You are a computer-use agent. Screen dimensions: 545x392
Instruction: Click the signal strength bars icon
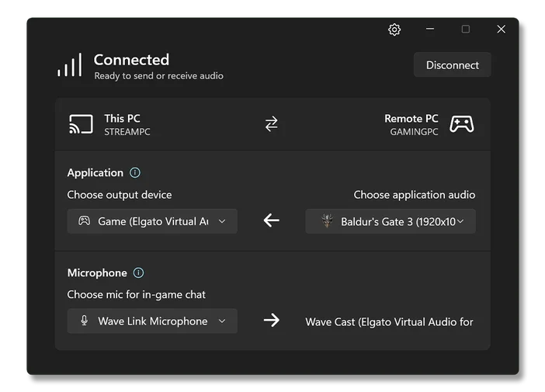(69, 66)
